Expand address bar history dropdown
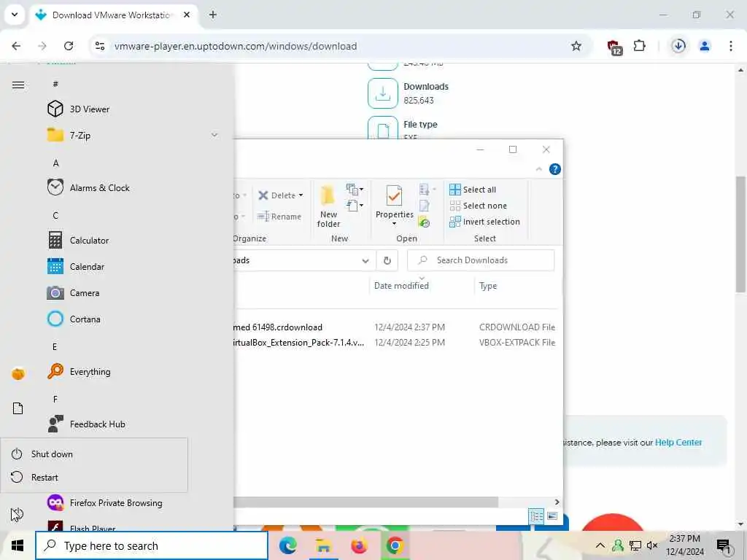Screen dimensions: 747x560 [x=365, y=260]
